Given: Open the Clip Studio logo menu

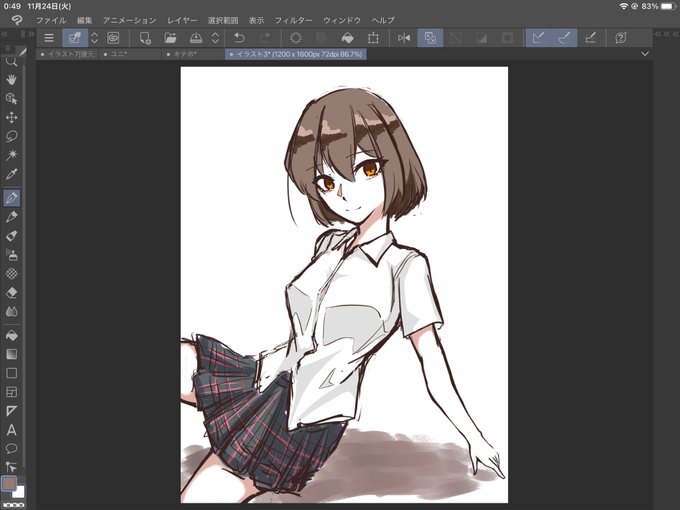Looking at the screenshot, I should (x=16, y=20).
